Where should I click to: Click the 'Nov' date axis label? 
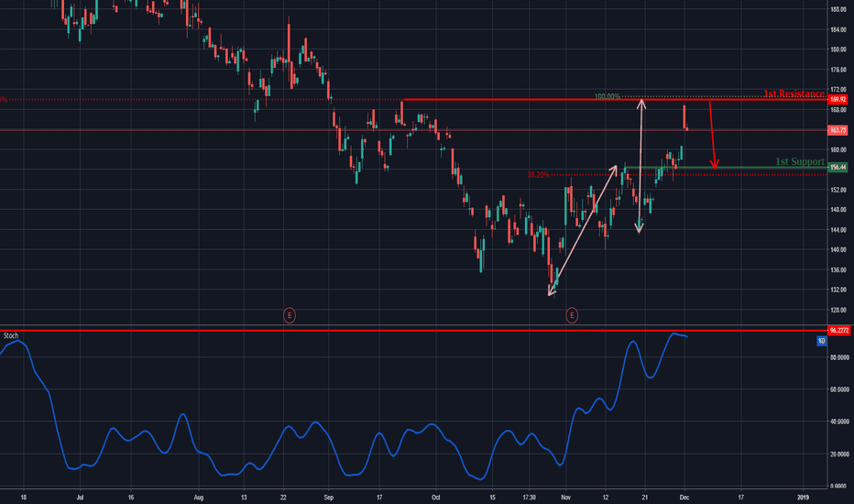[x=565, y=498]
